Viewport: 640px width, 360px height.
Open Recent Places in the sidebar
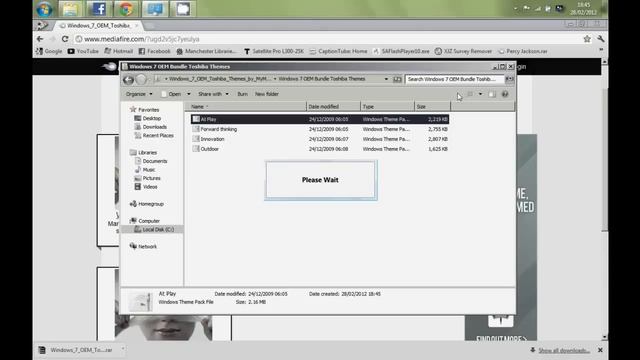pyautogui.click(x=154, y=136)
